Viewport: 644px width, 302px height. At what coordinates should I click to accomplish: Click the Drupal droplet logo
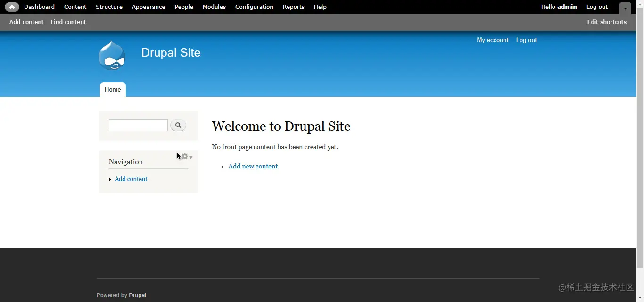coord(112,56)
